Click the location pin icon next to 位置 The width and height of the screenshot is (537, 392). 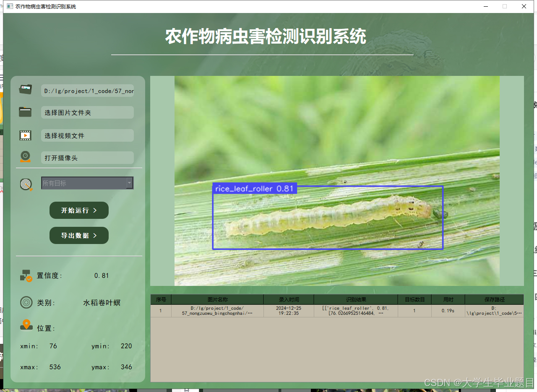click(x=26, y=325)
